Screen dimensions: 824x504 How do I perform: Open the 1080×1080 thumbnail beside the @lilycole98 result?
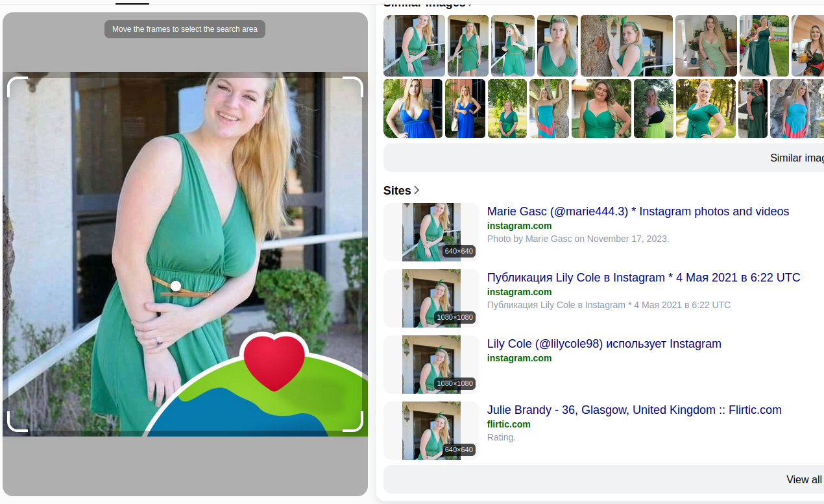431,365
